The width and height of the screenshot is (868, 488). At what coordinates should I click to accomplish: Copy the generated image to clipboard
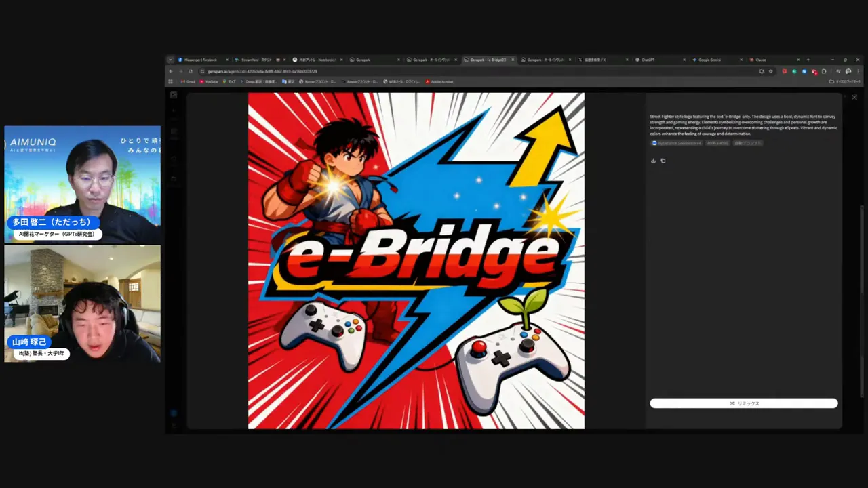pyautogui.click(x=663, y=161)
